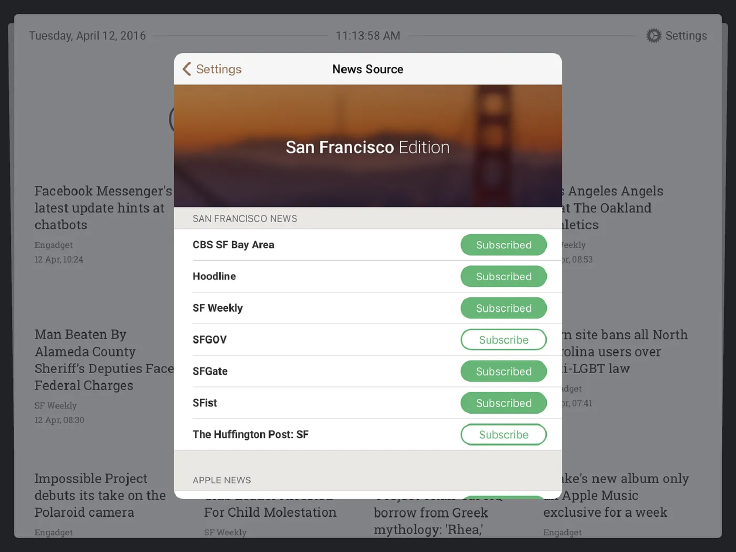
Task: Click the 11:13:58 AM clock display
Action: click(368, 36)
